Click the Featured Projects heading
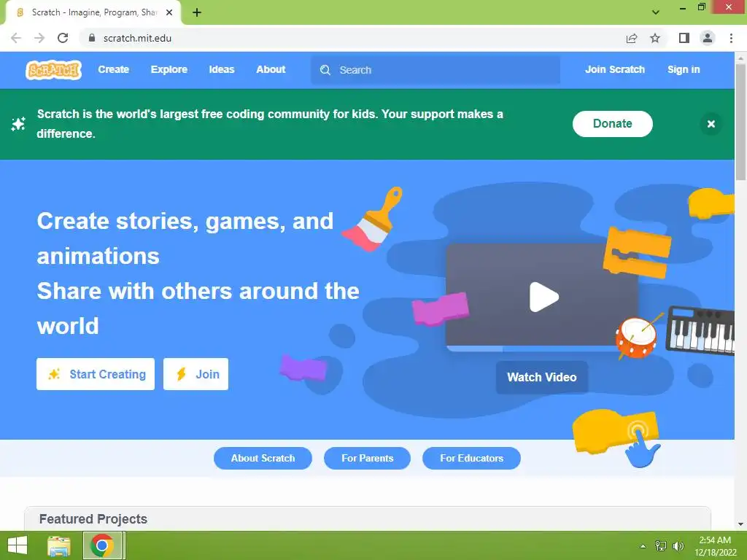This screenshot has width=747, height=560. tap(93, 519)
